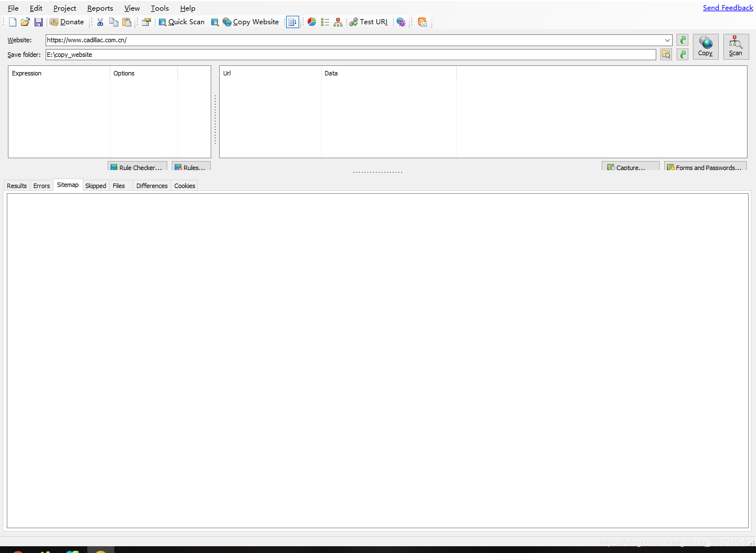Viewport: 756px width, 553px height.
Task: Open the pie chart report icon
Action: click(312, 22)
